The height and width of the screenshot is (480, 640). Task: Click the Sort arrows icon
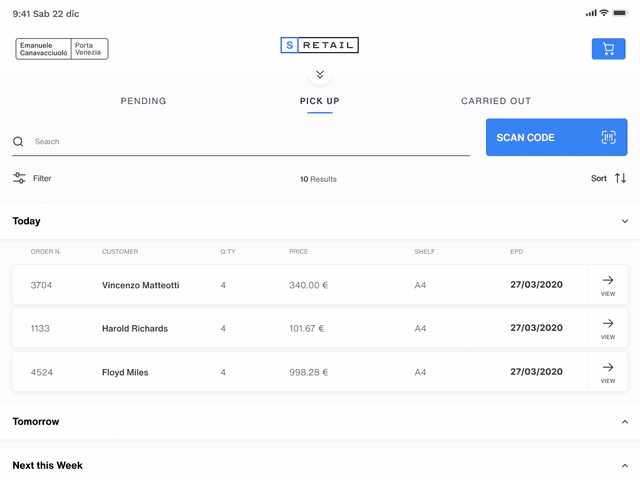click(621, 178)
